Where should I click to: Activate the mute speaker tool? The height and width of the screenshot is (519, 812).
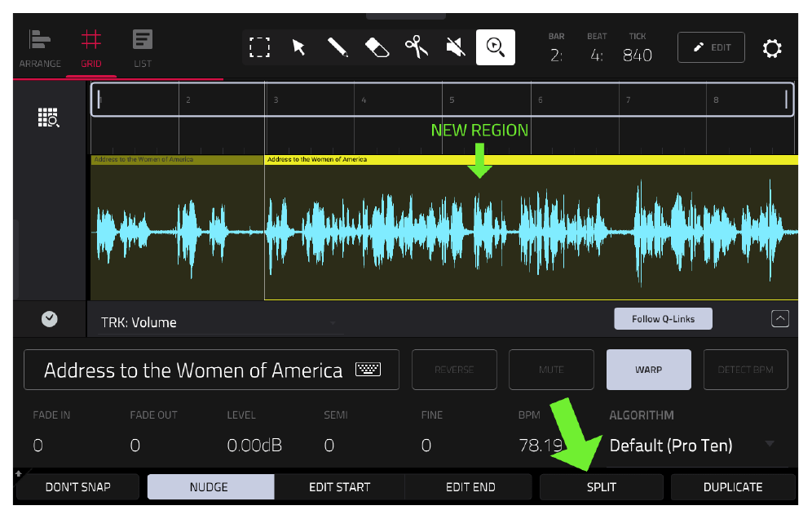tap(456, 47)
